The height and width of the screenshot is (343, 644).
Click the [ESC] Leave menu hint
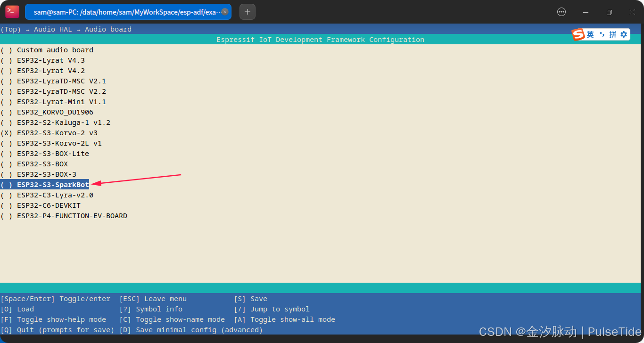click(x=153, y=299)
